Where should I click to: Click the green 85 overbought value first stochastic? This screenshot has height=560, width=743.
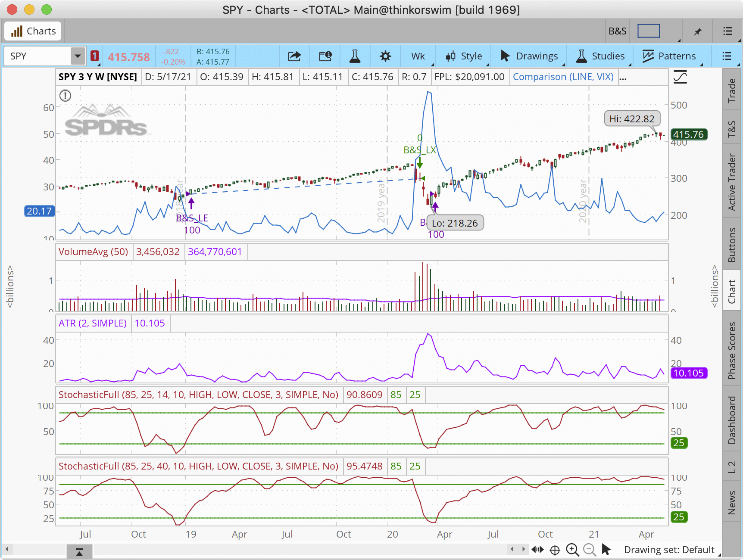tap(396, 395)
